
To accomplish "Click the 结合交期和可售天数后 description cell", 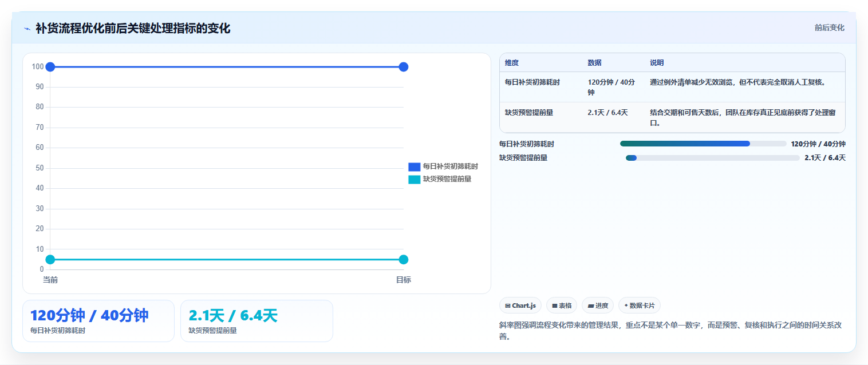I will coord(745,117).
